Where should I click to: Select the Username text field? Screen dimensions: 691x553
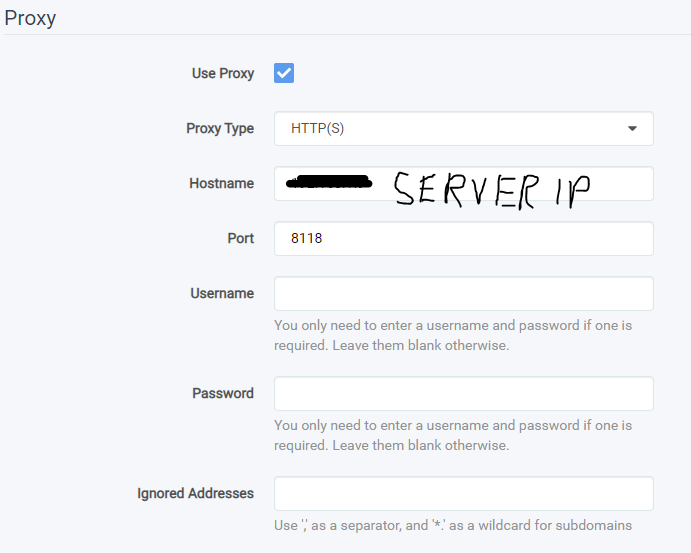[464, 293]
